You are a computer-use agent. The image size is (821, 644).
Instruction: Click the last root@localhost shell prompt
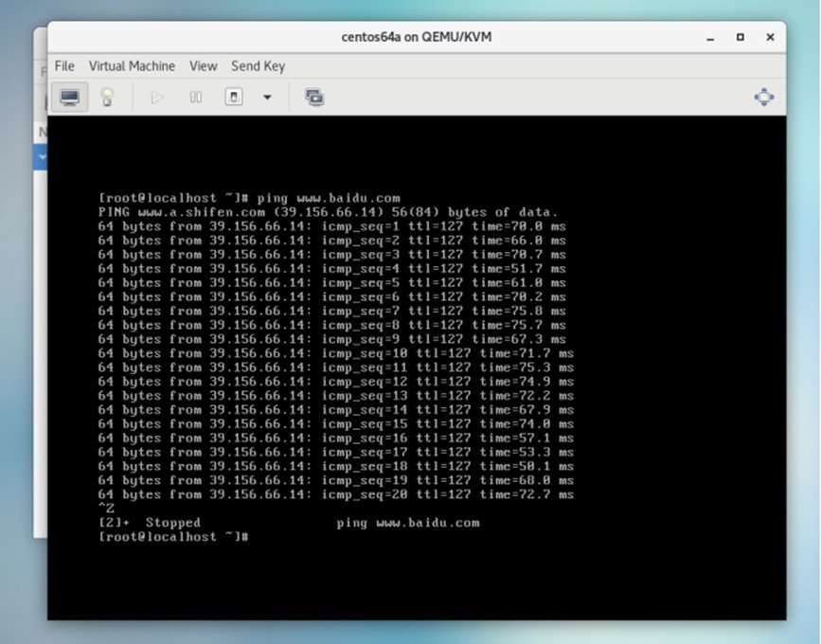pyautogui.click(x=172, y=537)
